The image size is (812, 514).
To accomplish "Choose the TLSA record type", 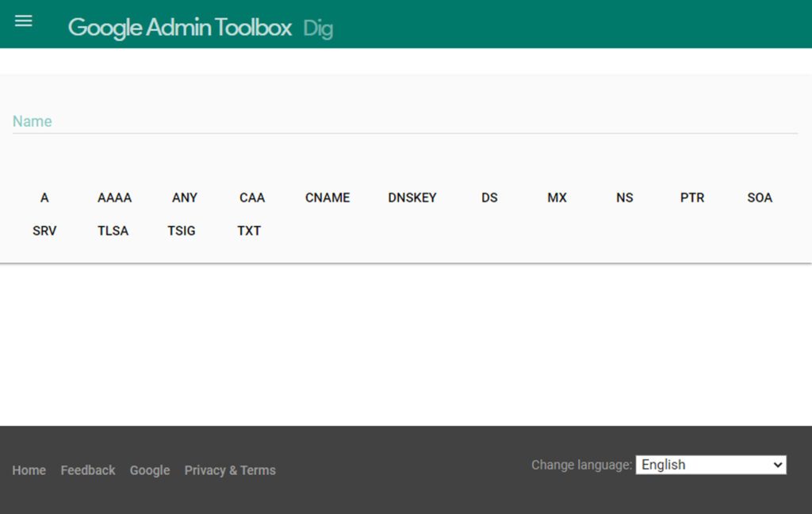I will (113, 231).
